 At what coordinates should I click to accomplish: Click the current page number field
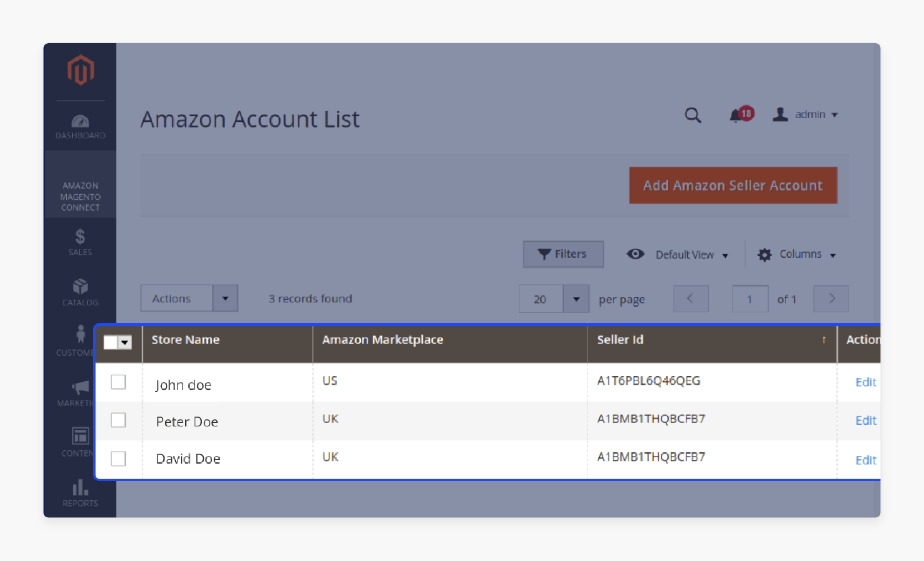pyautogui.click(x=750, y=299)
